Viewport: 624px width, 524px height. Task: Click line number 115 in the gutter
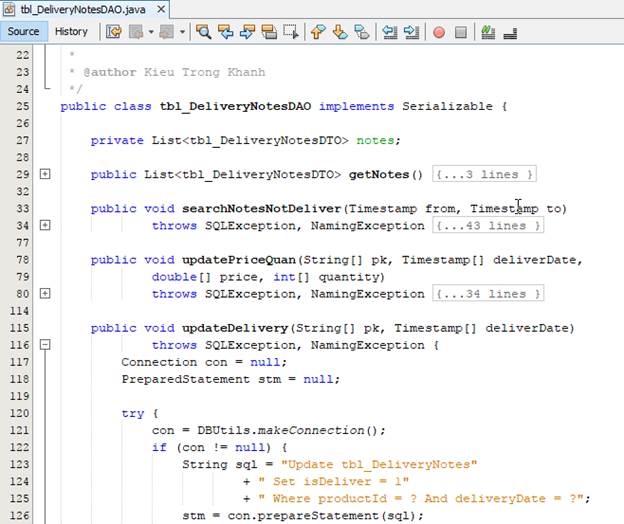click(20, 328)
